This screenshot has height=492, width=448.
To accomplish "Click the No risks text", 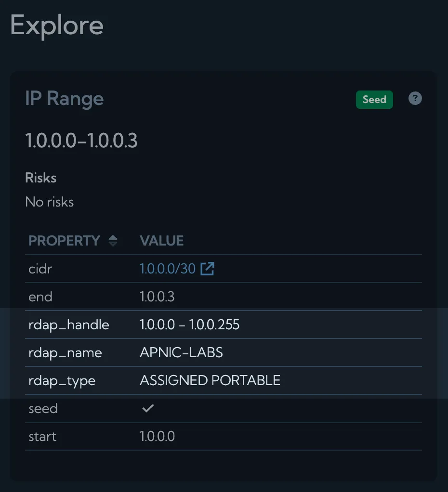I will (49, 202).
